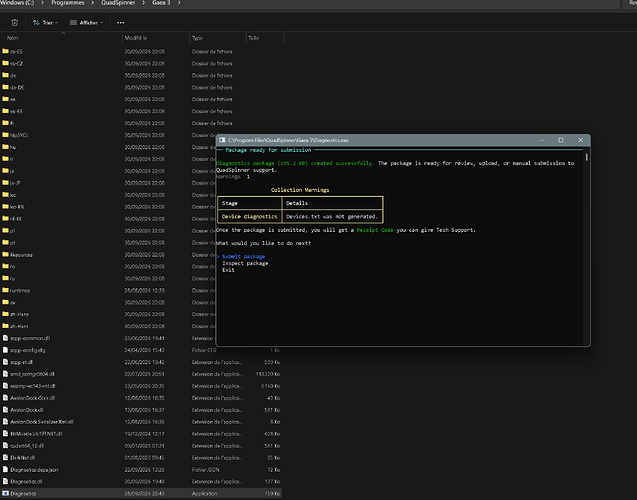This screenshot has height=500, width=637.
Task: Click the Diagnostics.deps.json file icon
Action: click(x=5, y=470)
